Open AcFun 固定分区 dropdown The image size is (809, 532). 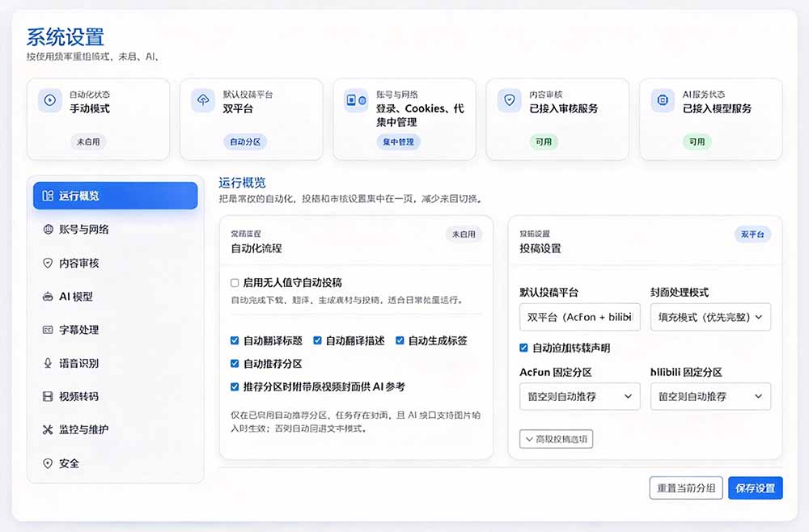580,396
